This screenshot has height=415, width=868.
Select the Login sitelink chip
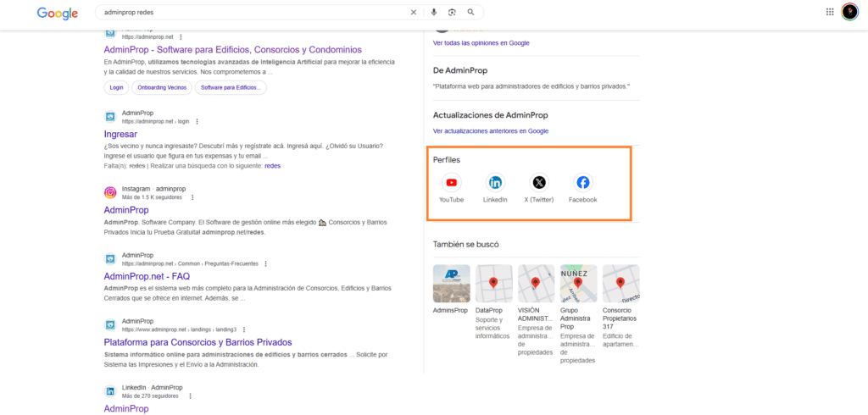click(116, 87)
